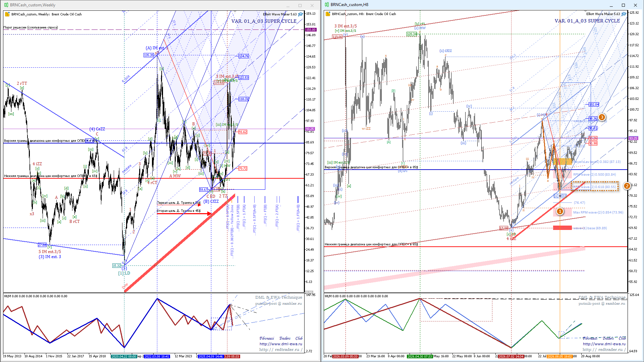
Task: Select the 2020.04.22 08:00 time marker
Action: click(124, 356)
